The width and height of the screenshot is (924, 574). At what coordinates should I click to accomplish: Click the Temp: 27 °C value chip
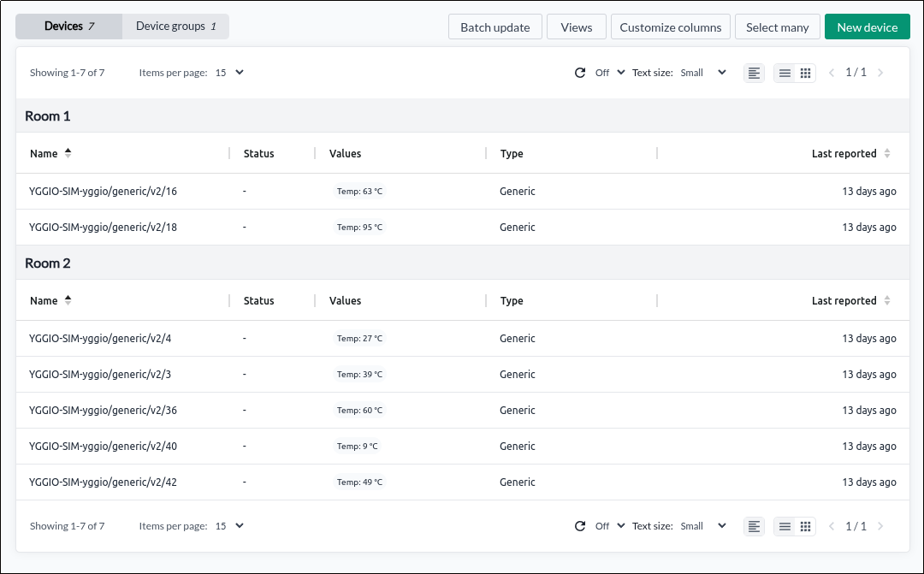tap(359, 339)
